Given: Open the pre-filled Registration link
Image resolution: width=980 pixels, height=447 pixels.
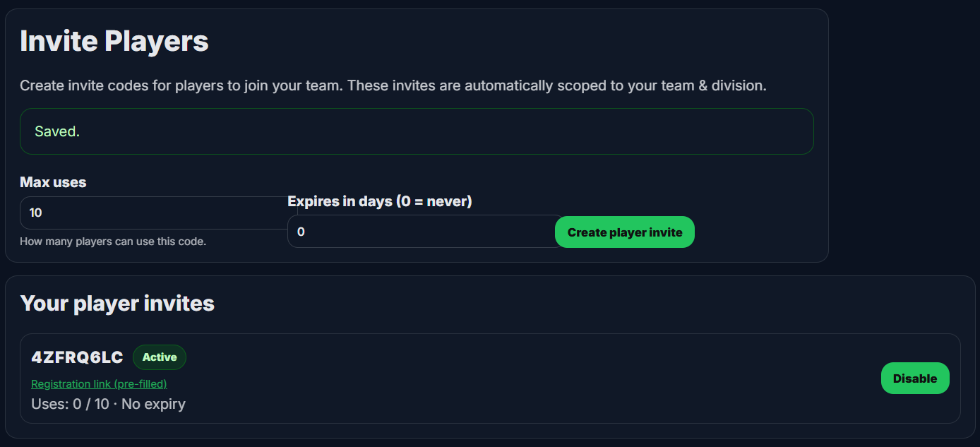Looking at the screenshot, I should click(99, 384).
